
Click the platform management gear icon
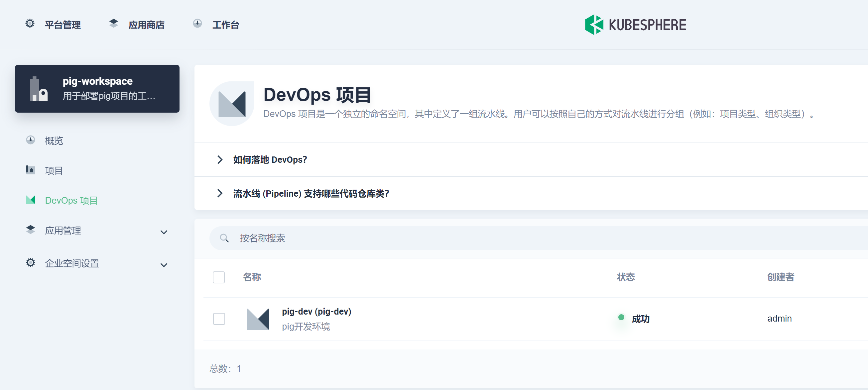pos(30,24)
